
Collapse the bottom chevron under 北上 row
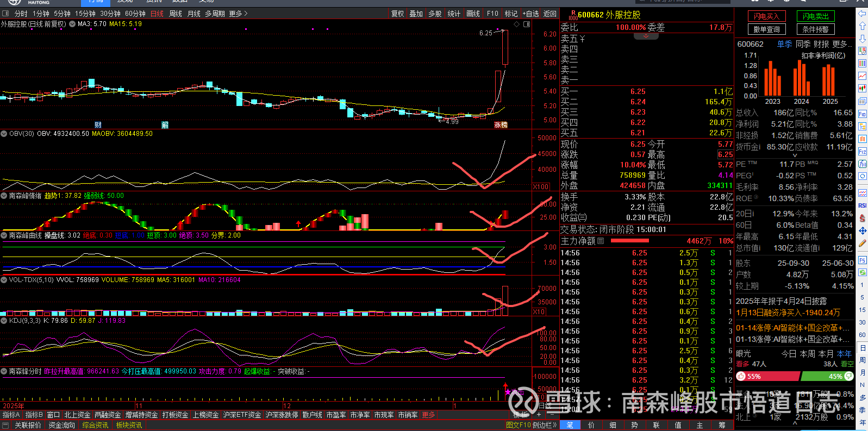pos(795,422)
